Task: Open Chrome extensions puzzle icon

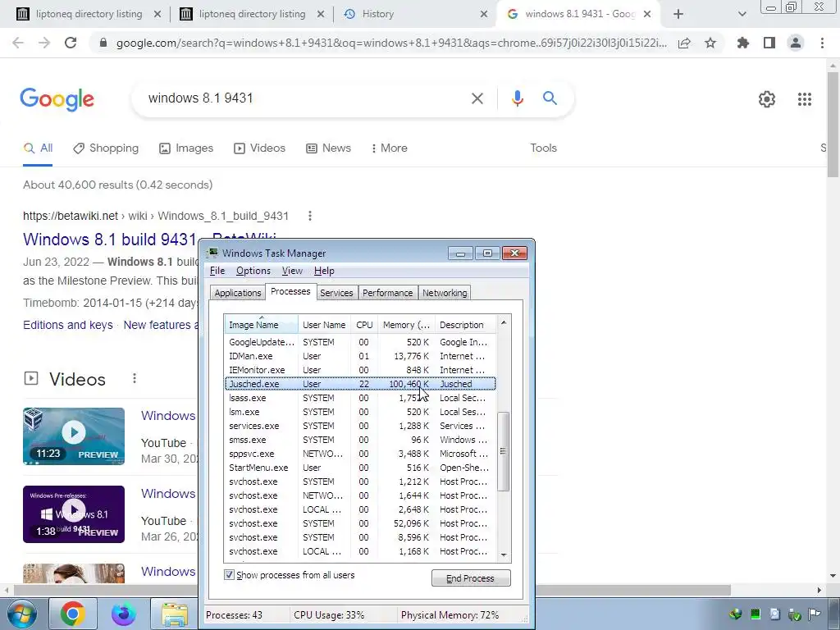Action: coord(743,43)
